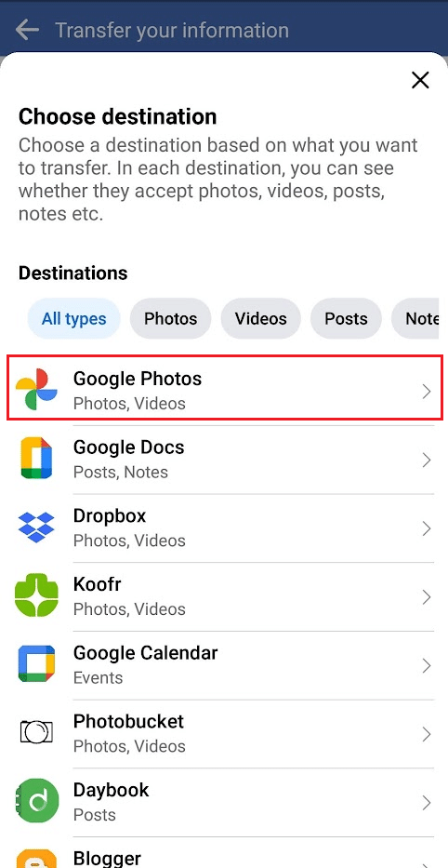
Task: Open the chevron beside Google Calendar
Action: [426, 665]
